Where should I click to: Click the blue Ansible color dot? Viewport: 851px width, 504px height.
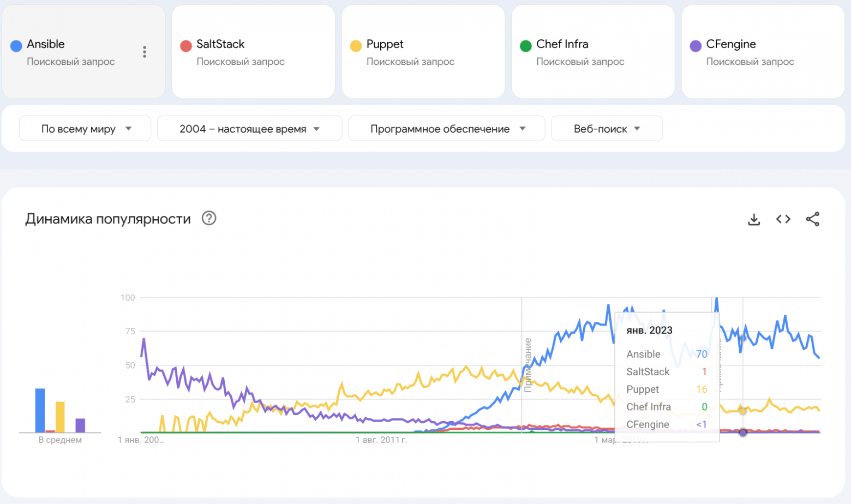pyautogui.click(x=16, y=46)
